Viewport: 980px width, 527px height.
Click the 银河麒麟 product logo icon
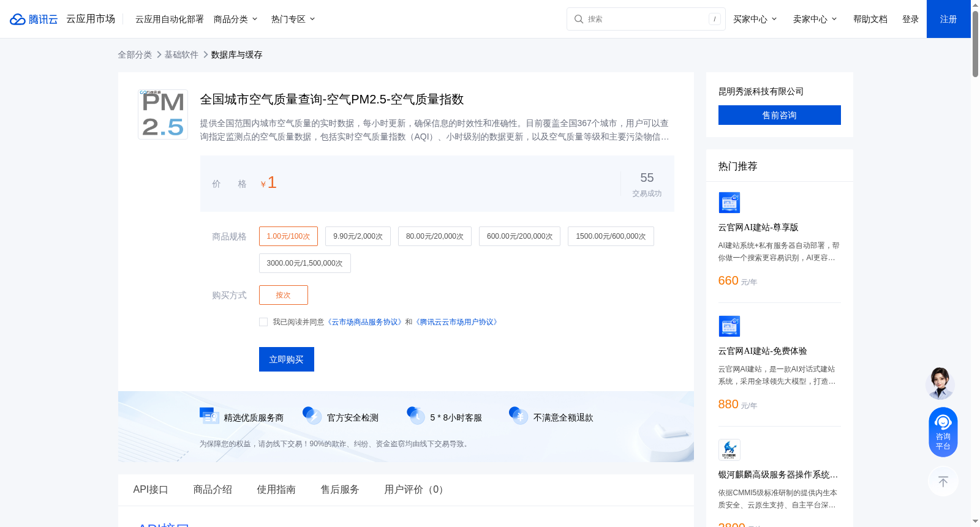pos(729,450)
